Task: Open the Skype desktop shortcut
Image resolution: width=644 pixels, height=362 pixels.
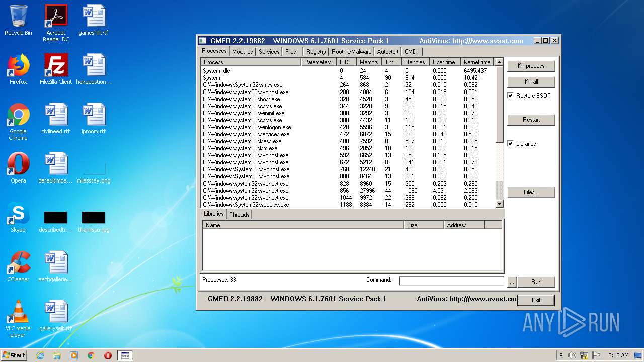Action: click(18, 217)
